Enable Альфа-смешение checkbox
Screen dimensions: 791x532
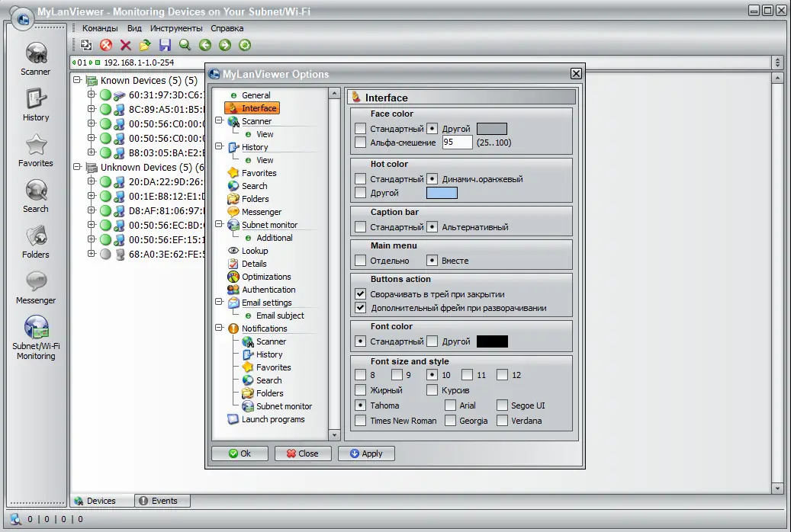[360, 143]
